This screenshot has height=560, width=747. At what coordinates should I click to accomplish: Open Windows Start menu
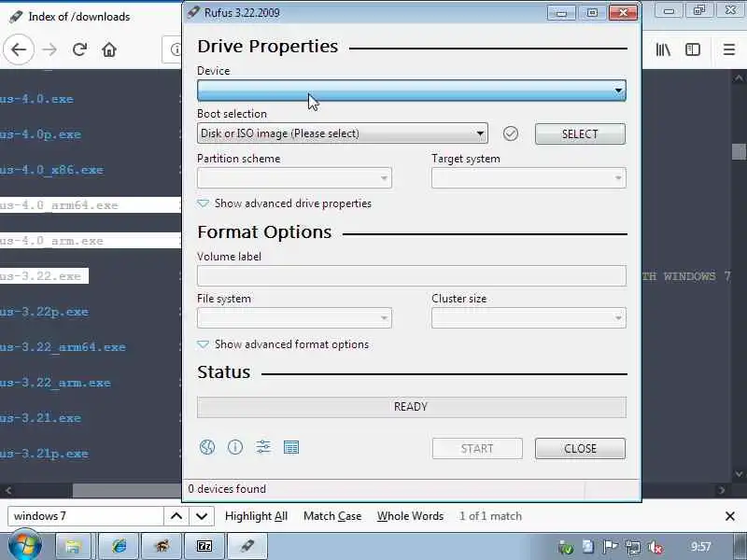click(24, 546)
